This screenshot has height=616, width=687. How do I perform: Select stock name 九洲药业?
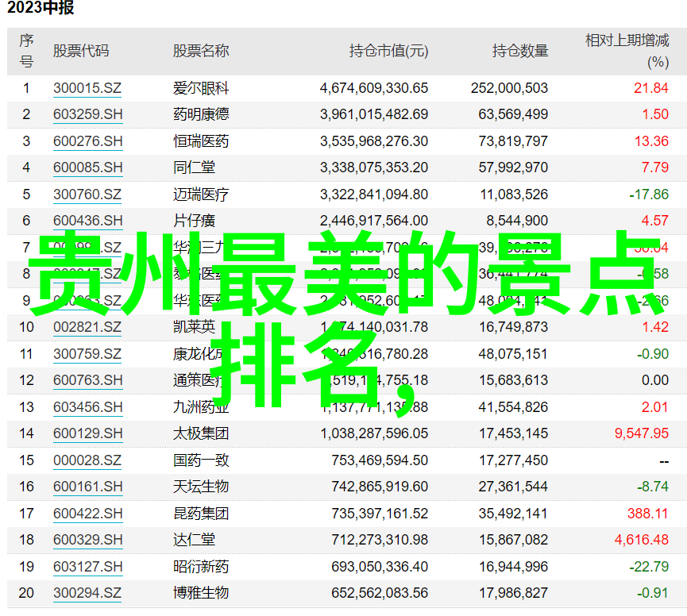201,407
